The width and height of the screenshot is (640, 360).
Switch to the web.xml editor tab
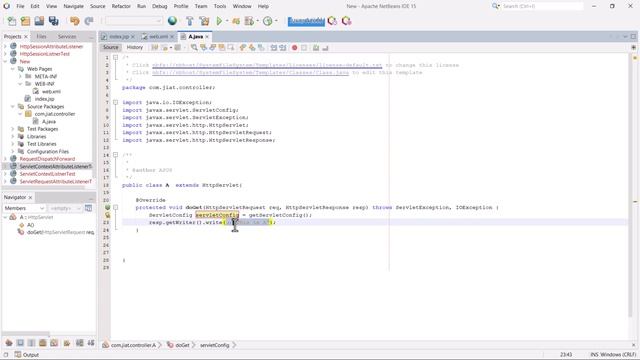point(158,37)
